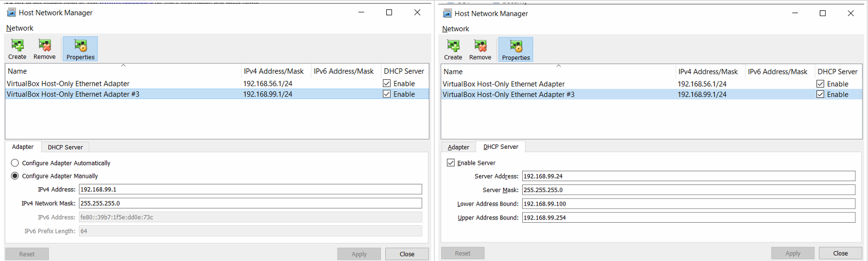
Task: Select Host-Only Ethernet Adapter #3 in left window
Action: tap(73, 94)
